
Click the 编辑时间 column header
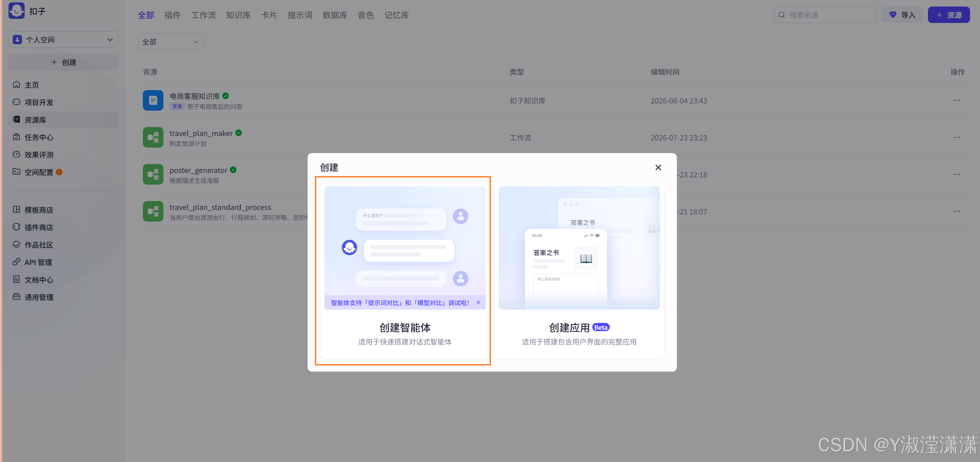665,72
